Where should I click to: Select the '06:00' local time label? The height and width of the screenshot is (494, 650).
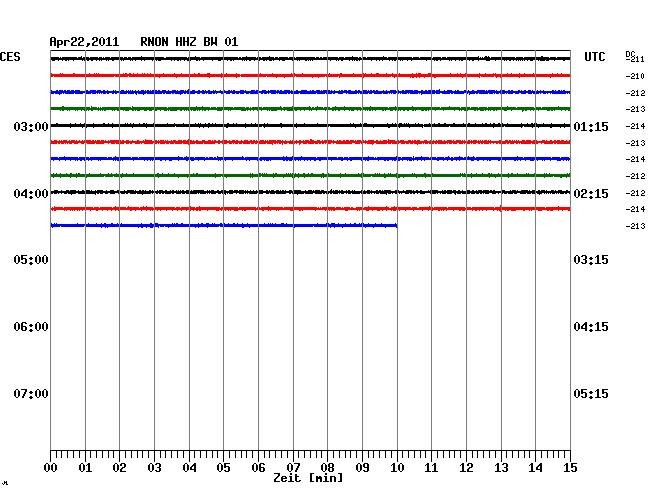coord(31,327)
